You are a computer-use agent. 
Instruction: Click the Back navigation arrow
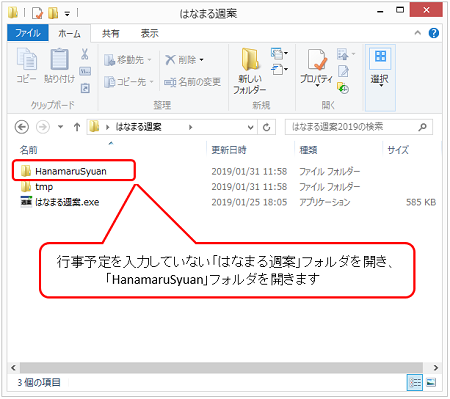(x=22, y=127)
